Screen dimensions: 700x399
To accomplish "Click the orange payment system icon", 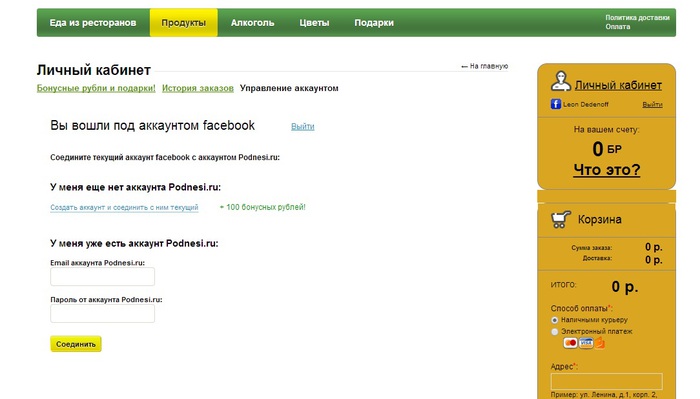I will (600, 343).
